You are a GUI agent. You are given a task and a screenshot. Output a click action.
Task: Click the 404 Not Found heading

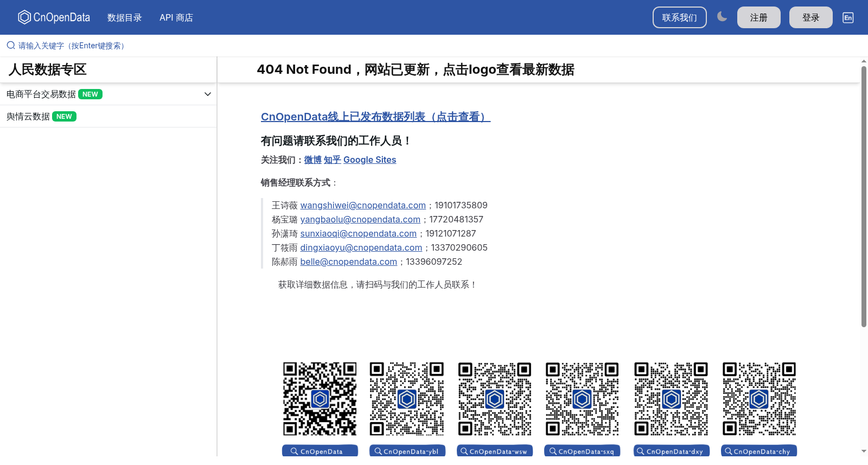coord(416,69)
